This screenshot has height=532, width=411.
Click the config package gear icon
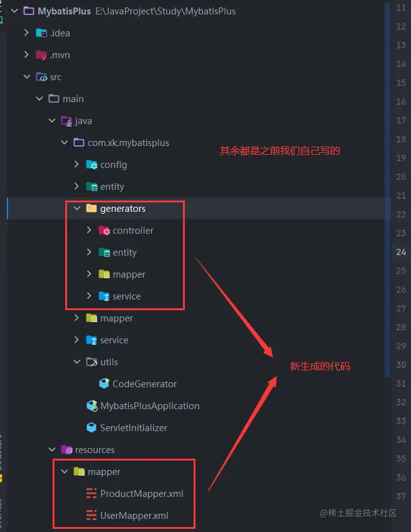coord(91,165)
